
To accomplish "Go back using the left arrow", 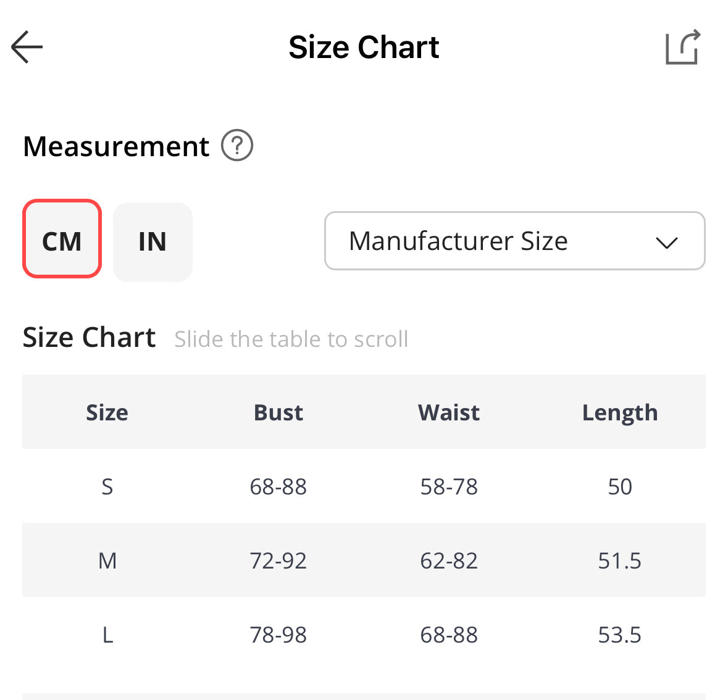I will pyautogui.click(x=27, y=47).
